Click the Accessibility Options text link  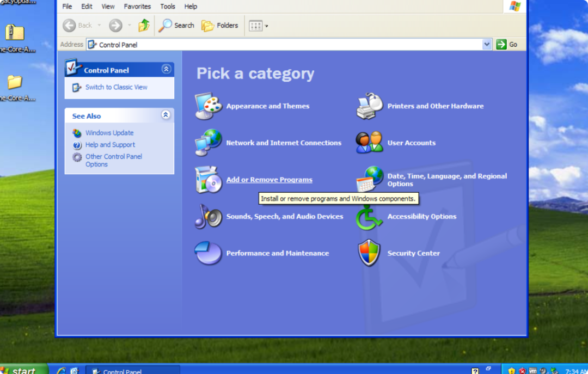tap(422, 217)
